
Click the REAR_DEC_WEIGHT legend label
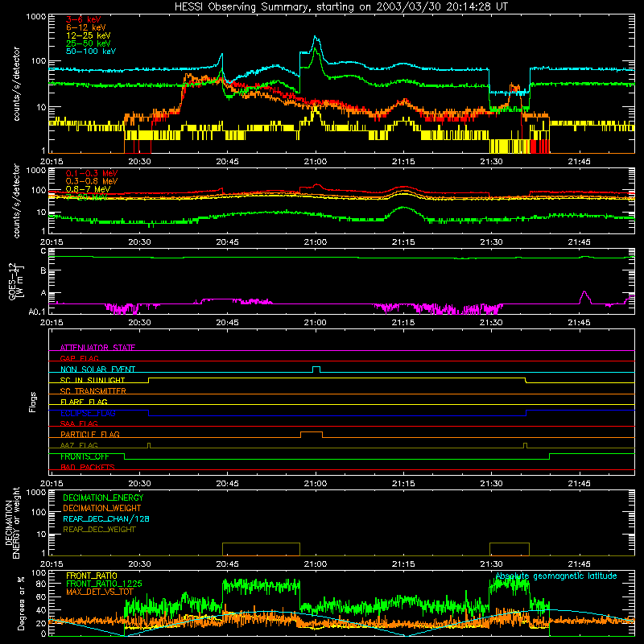[x=99, y=530]
